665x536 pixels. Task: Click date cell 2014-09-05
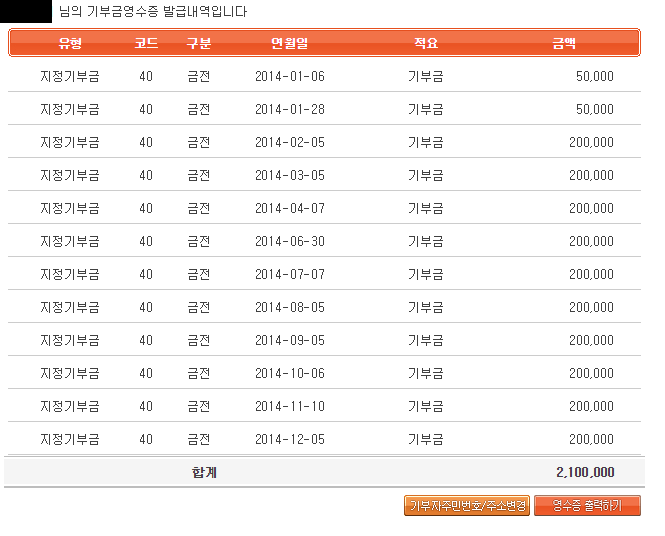(x=290, y=341)
